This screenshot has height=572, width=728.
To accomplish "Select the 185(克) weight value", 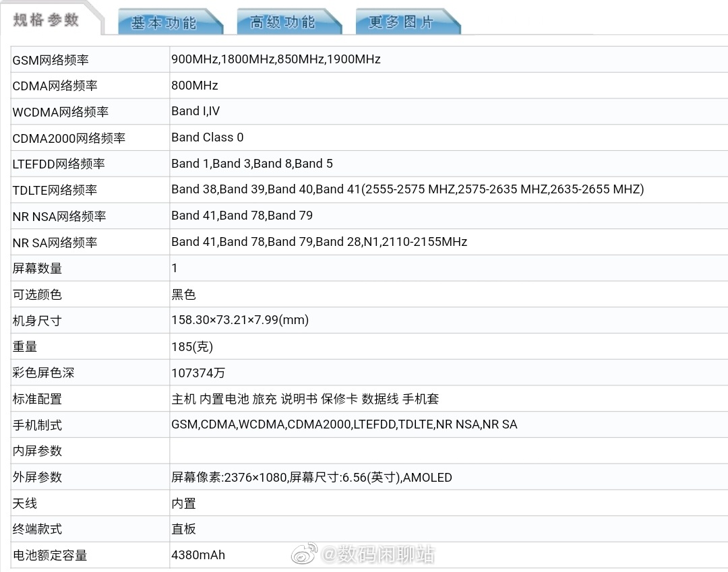I will coord(192,347).
